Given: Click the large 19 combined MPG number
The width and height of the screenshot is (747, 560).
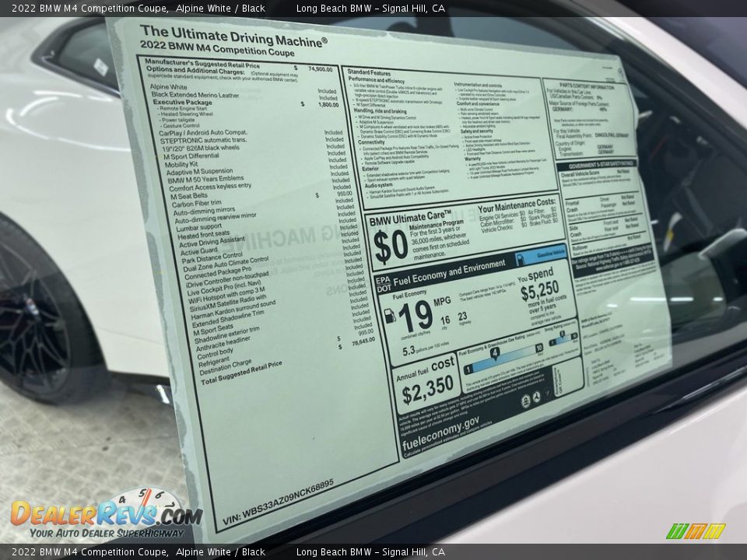Looking at the screenshot, I should click(415, 317).
